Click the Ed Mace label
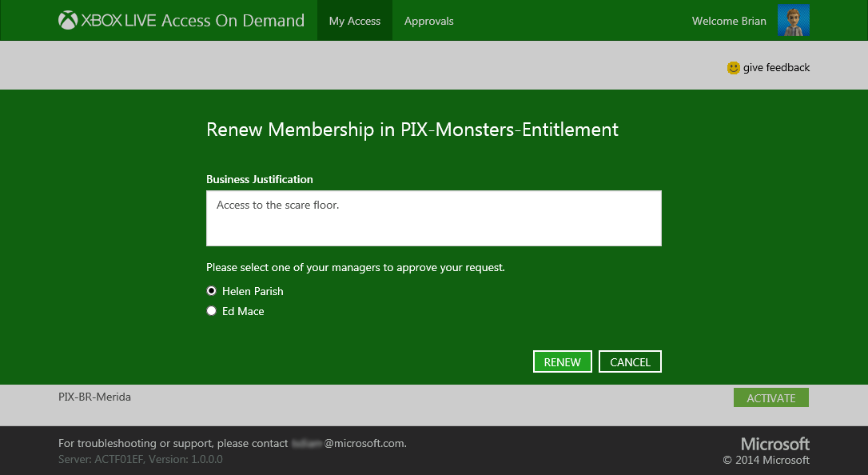868x475 pixels. pyautogui.click(x=243, y=311)
